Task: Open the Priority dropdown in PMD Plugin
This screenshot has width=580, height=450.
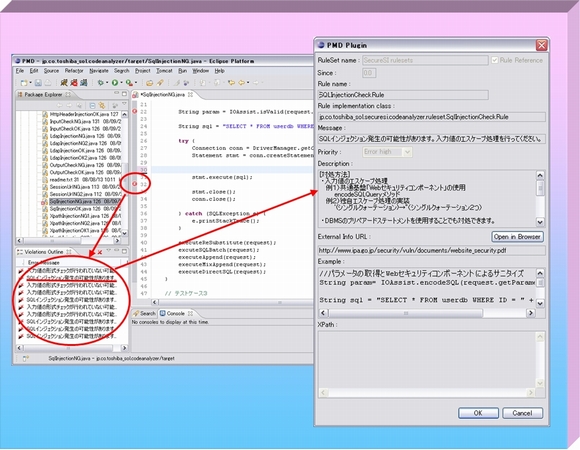Action: (x=407, y=152)
